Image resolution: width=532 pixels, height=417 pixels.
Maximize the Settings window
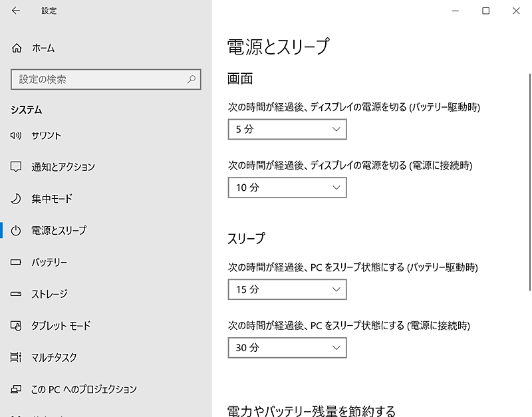click(x=486, y=11)
